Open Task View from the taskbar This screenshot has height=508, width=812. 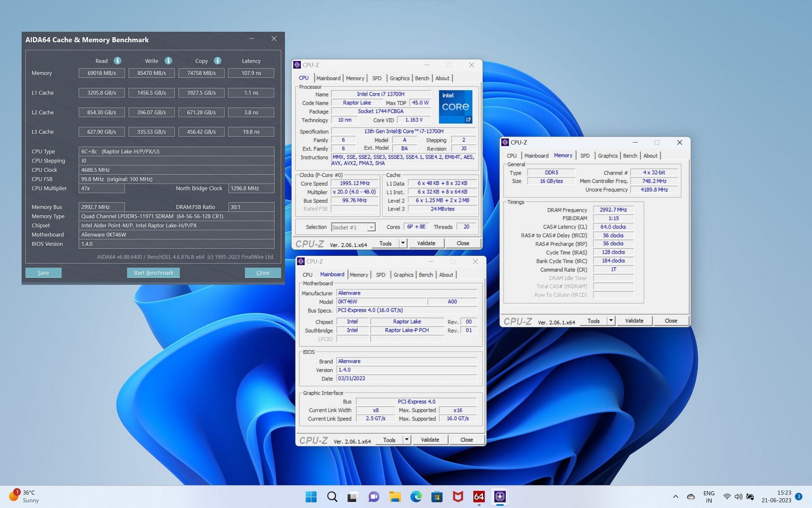click(x=353, y=497)
